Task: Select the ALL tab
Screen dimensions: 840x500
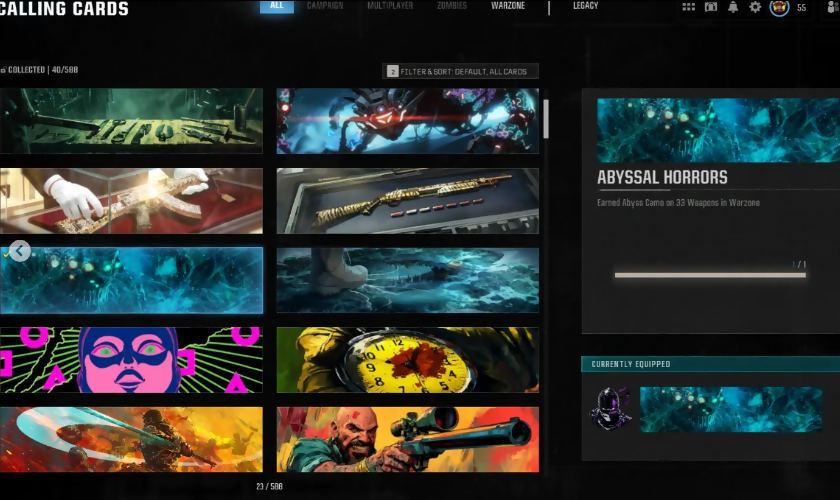Action: [x=277, y=6]
